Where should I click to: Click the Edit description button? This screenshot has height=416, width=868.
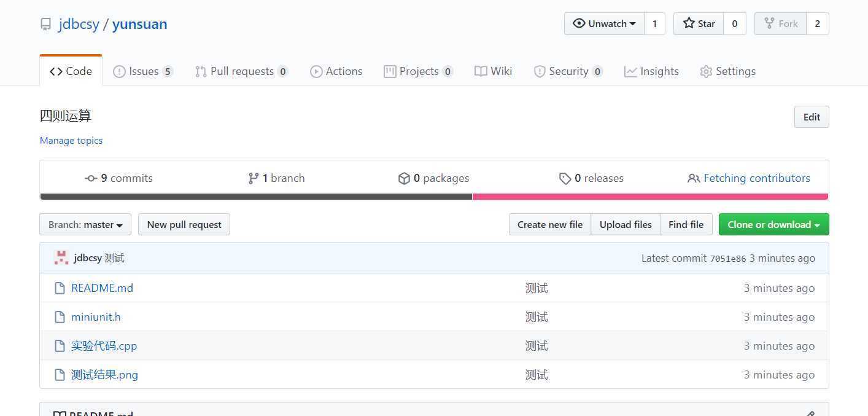(x=812, y=117)
